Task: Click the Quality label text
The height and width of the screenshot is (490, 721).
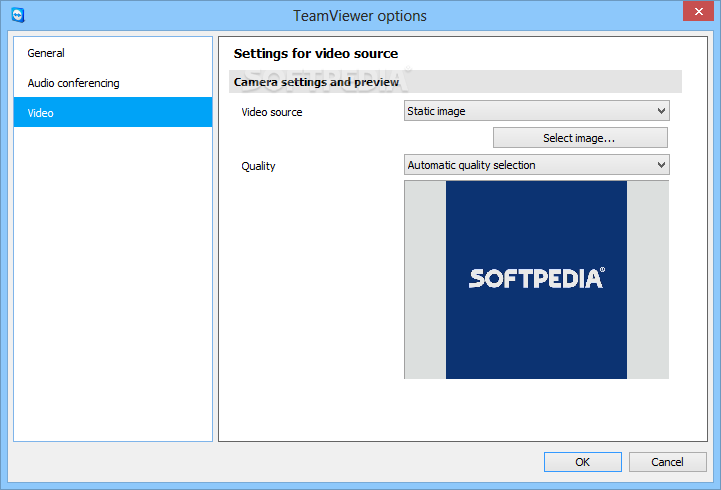Action: click(x=258, y=166)
